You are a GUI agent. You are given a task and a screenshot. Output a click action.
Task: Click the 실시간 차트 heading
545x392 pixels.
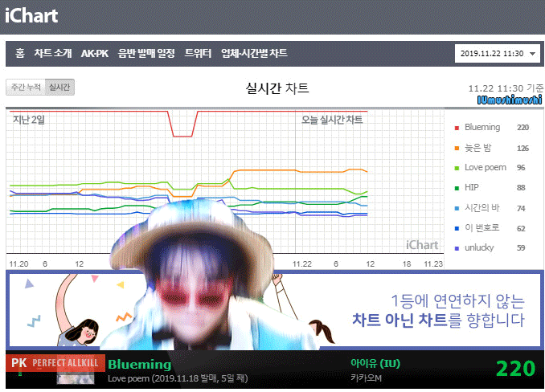(277, 88)
